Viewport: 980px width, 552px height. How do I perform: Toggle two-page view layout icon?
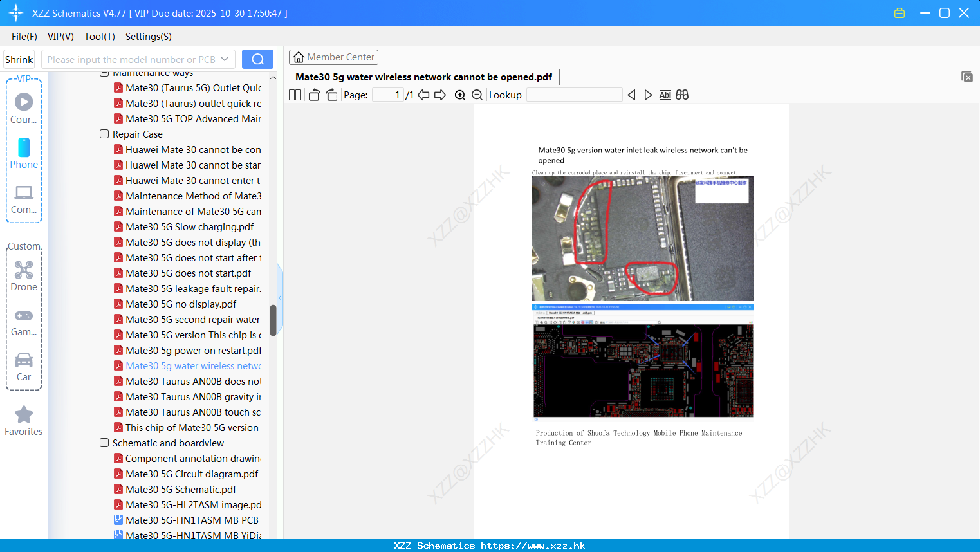(x=295, y=95)
